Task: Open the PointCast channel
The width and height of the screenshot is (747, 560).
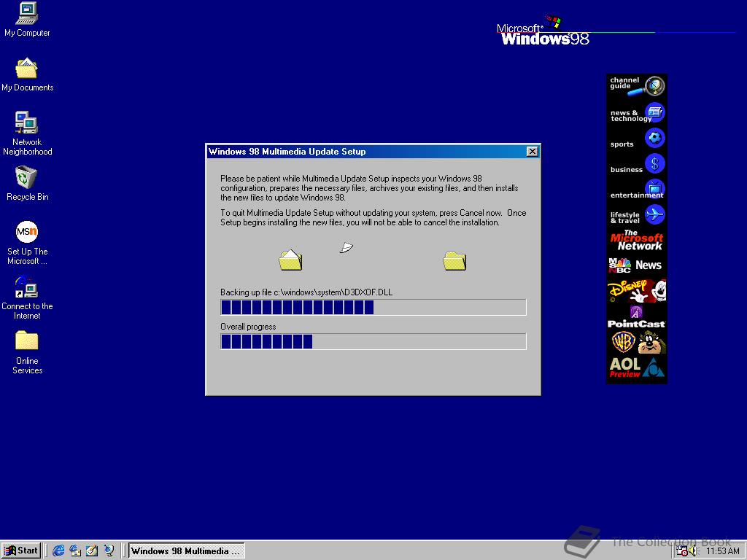Action: point(636,316)
